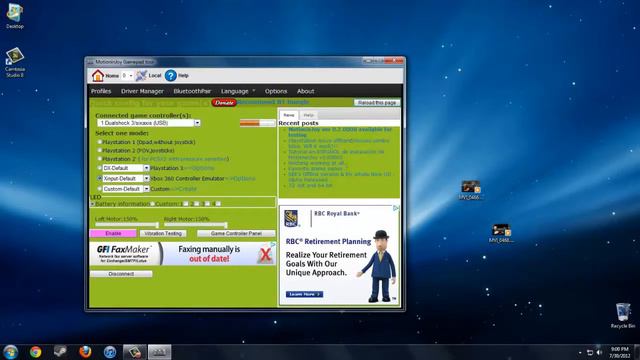640x360 pixels.
Task: Click the Disconnect button
Action: tap(121, 274)
